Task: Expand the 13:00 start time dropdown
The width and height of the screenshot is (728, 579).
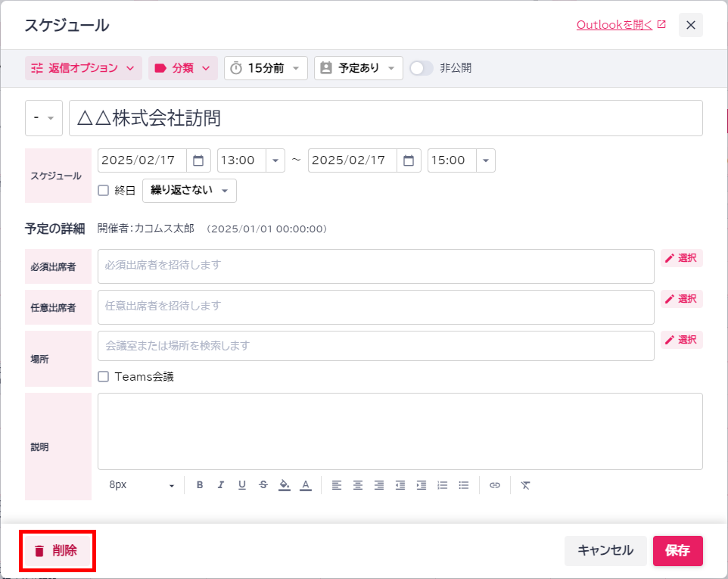Action: (x=275, y=160)
